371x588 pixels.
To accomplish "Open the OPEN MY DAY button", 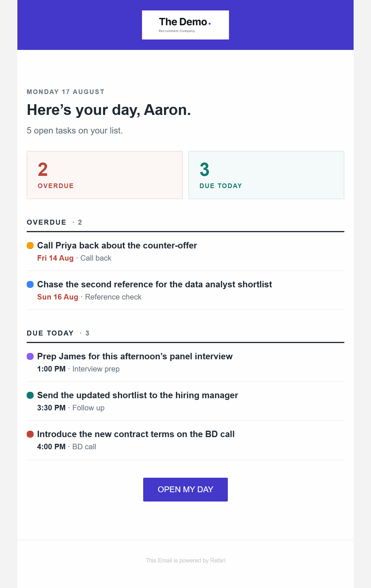I will [x=185, y=490].
